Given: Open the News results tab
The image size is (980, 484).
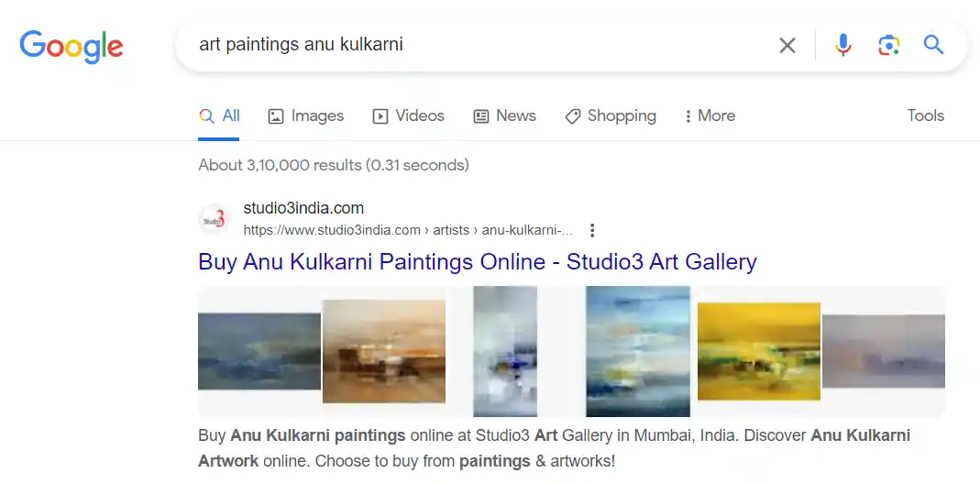Looking at the screenshot, I should [x=504, y=115].
